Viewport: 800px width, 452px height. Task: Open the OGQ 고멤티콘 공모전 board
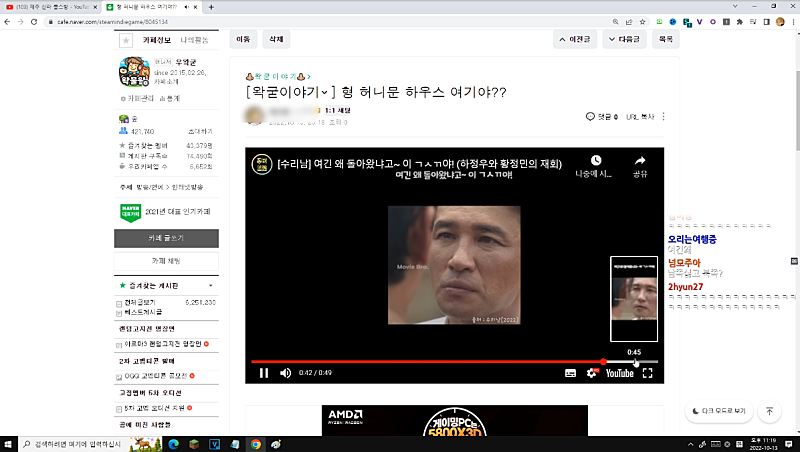[x=156, y=376]
